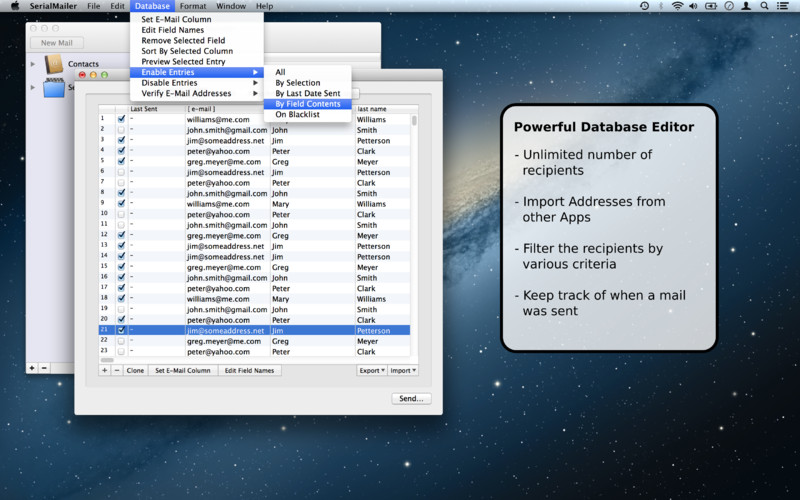Viewport: 800px width, 500px height.
Task: Enable checkbox for row 23 Peter Clark
Action: pyautogui.click(x=121, y=352)
